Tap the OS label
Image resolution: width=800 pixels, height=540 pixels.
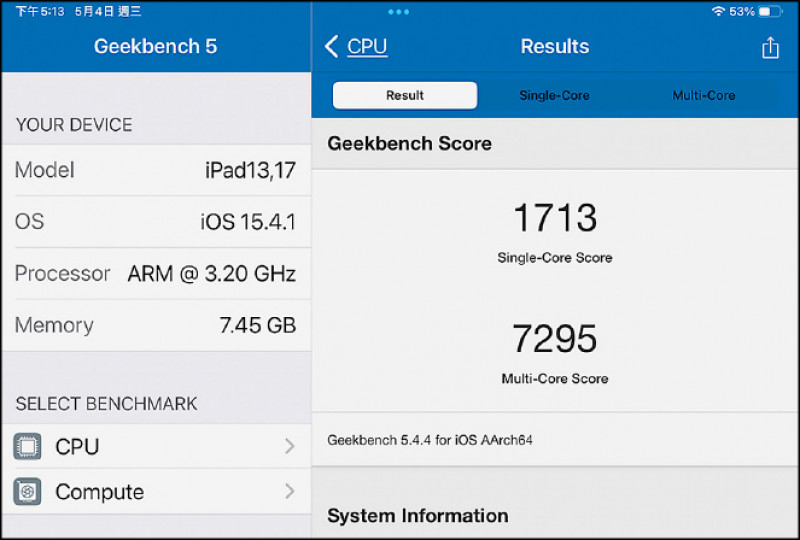[30, 222]
